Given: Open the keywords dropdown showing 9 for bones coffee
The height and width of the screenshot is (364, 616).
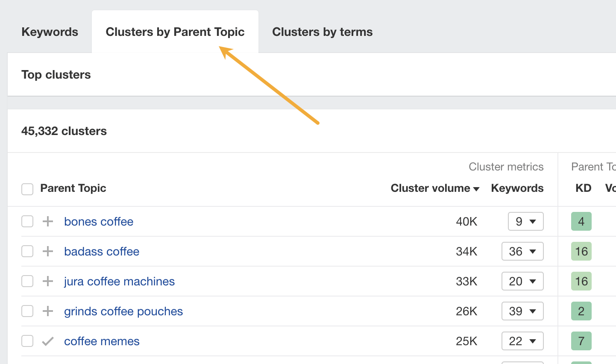Looking at the screenshot, I should click(525, 221).
